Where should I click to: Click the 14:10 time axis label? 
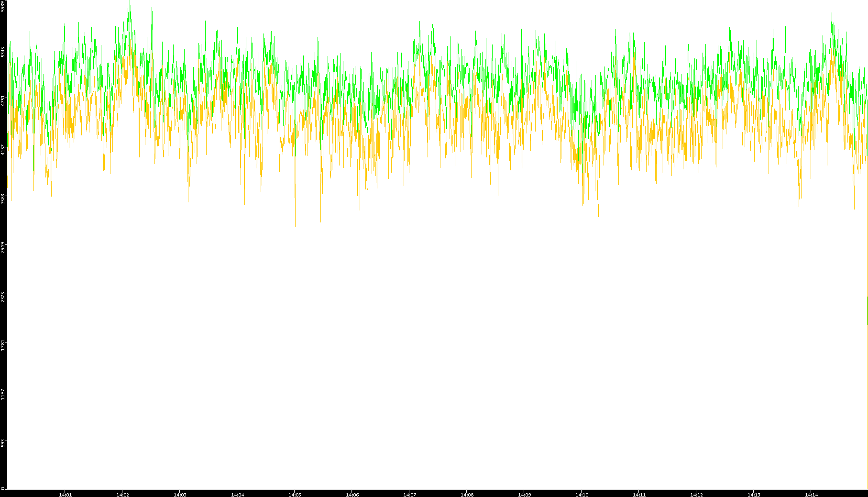pos(582,495)
